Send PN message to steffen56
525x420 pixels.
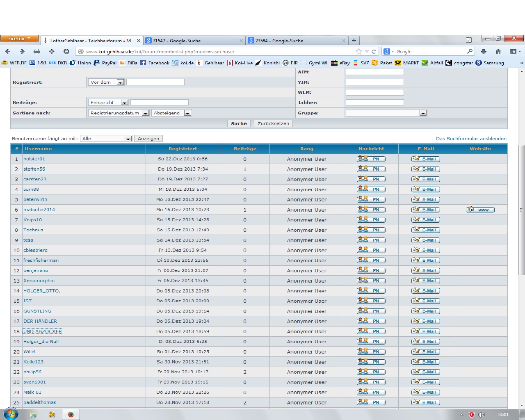pos(371,169)
